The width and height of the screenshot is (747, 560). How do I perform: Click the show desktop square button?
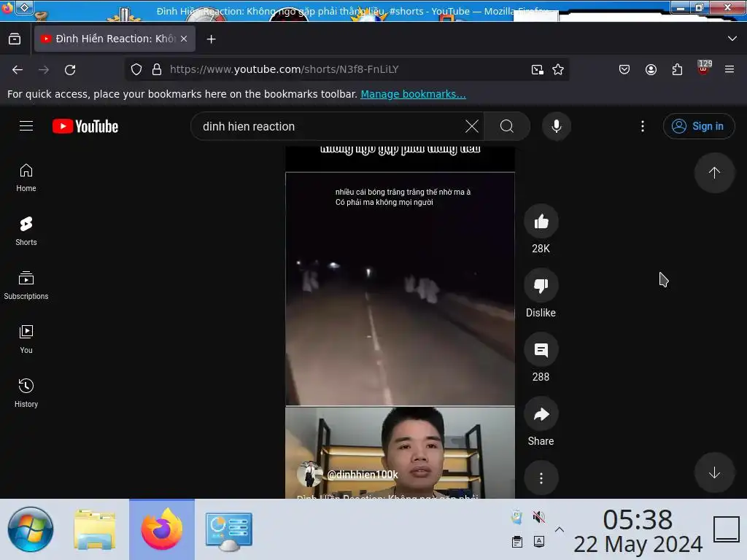[726, 529]
